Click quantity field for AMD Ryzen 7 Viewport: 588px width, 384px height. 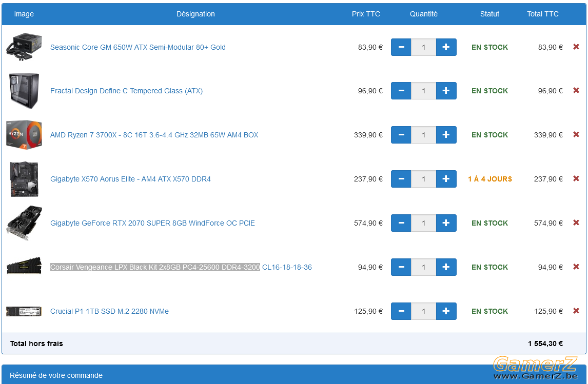(x=423, y=135)
